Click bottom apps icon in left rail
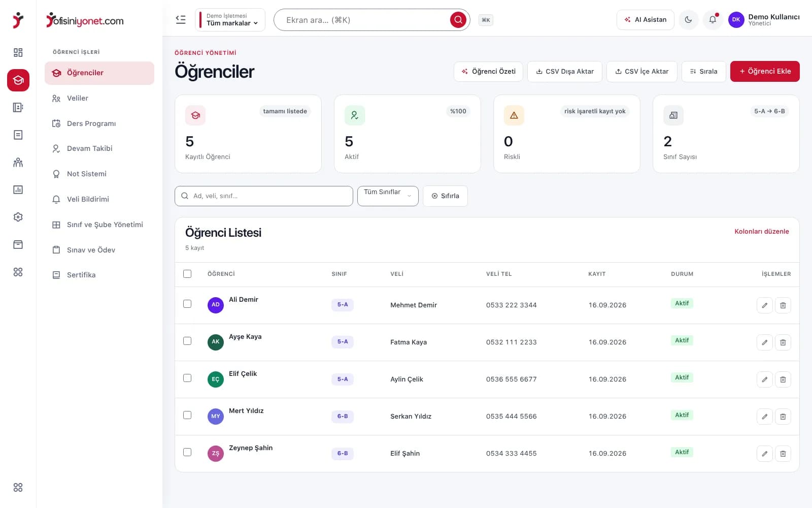Image resolution: width=812 pixels, height=508 pixels. click(x=18, y=487)
